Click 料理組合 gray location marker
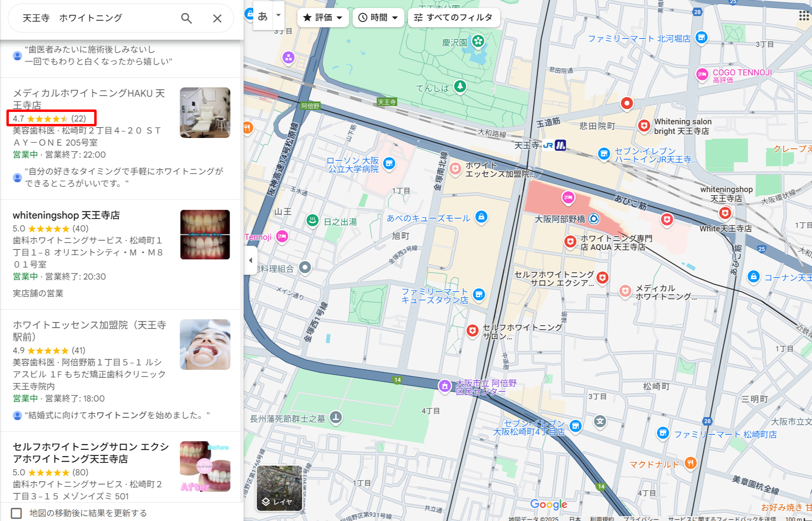 tap(305, 268)
